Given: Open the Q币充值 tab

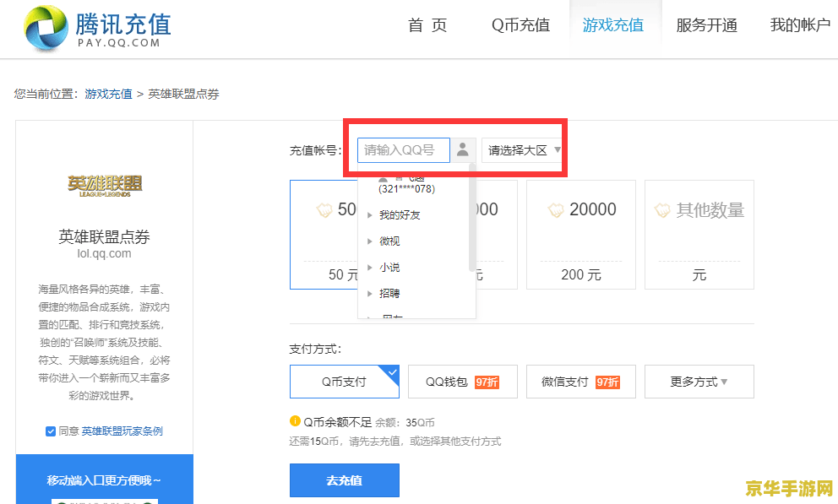Looking at the screenshot, I should pyautogui.click(x=520, y=25).
